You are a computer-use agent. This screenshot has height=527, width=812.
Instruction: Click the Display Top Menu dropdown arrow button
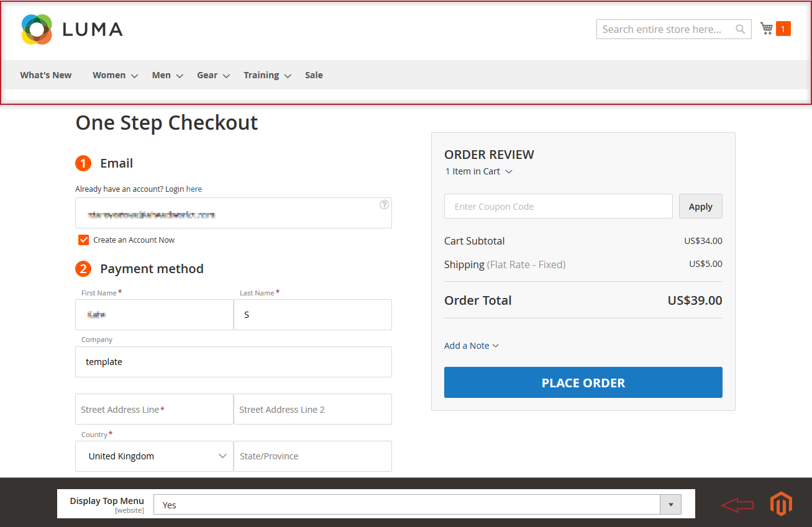[671, 505]
